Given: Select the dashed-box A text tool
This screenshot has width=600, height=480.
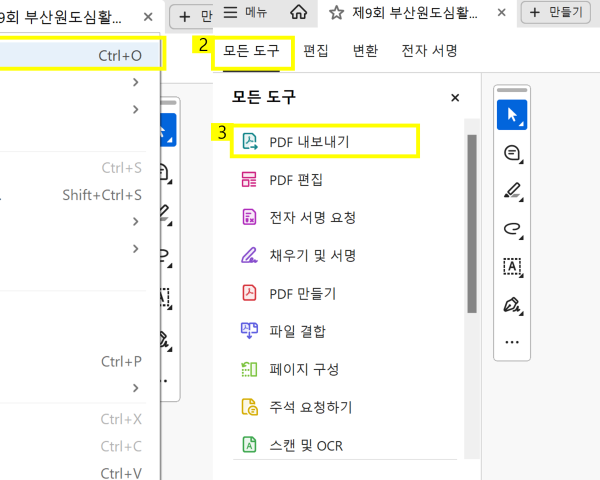Looking at the screenshot, I should coord(512,267).
